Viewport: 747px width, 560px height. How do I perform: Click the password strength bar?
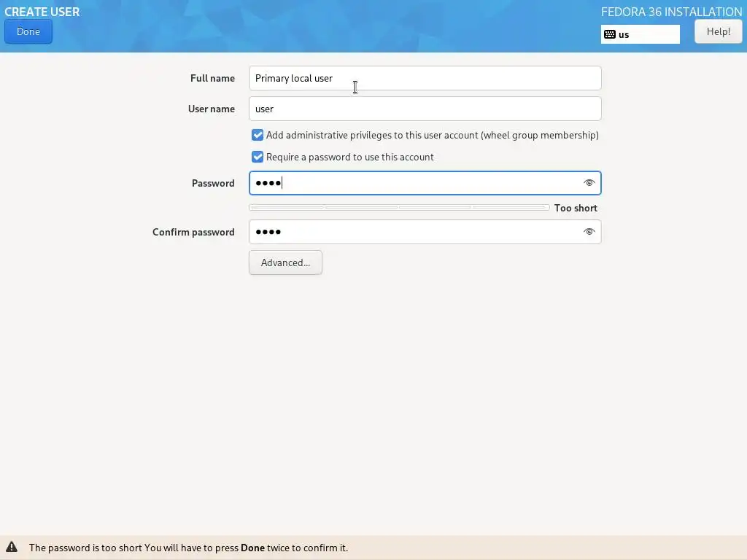point(399,208)
